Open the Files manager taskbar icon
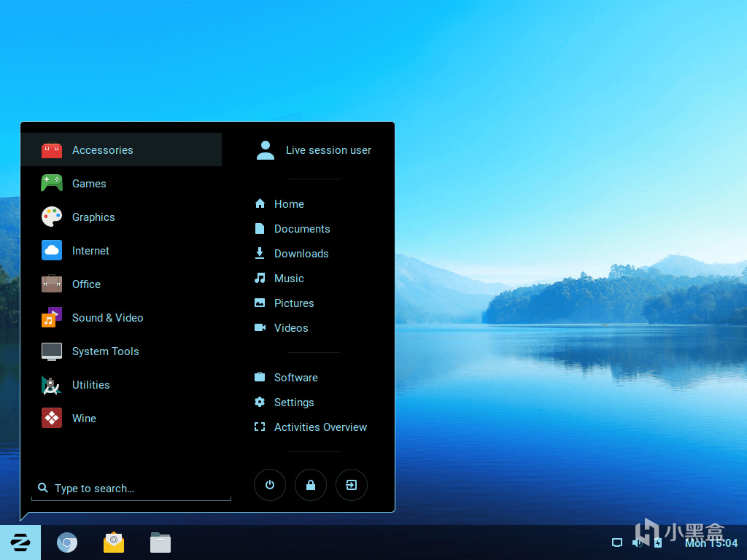The image size is (747, 560). [160, 542]
